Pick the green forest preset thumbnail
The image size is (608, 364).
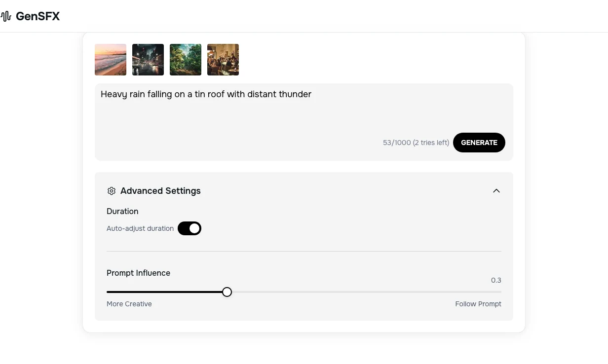tap(186, 60)
